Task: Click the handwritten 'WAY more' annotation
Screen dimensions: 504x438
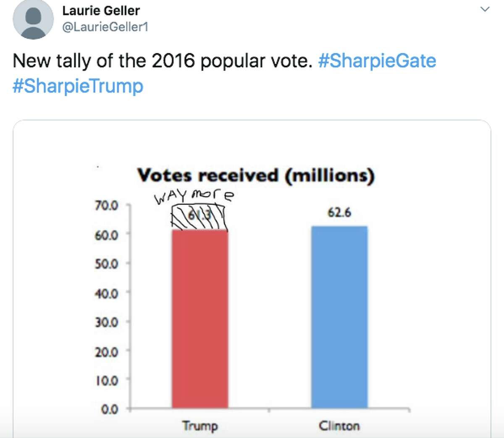Action: pyautogui.click(x=194, y=196)
